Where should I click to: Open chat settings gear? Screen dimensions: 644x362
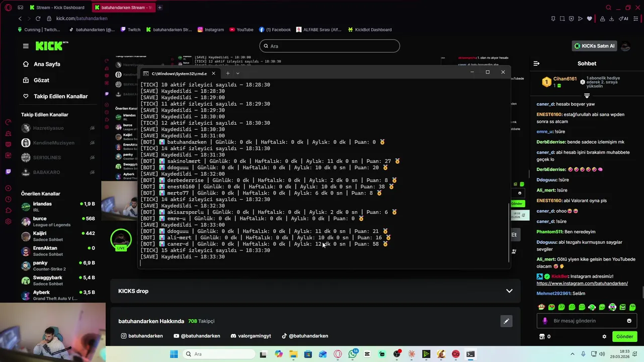tap(604, 337)
